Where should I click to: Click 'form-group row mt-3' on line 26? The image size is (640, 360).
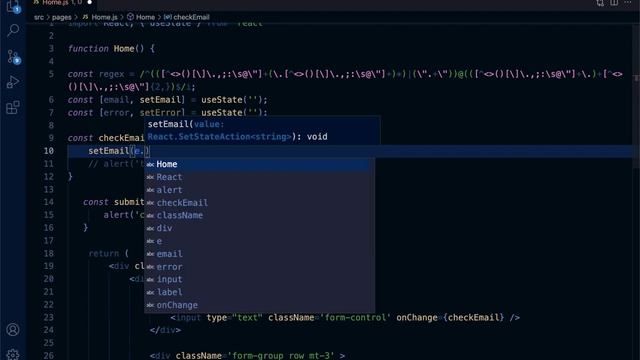(x=280, y=356)
